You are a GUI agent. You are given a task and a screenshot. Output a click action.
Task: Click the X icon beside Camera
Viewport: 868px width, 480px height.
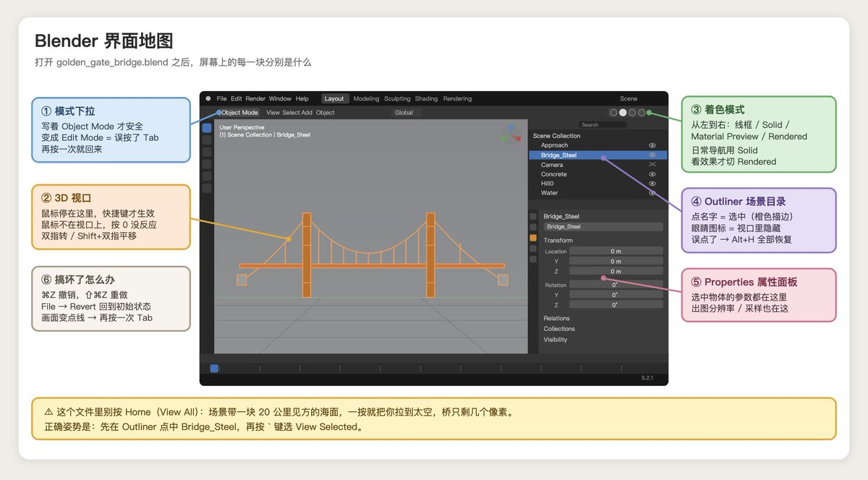652,165
